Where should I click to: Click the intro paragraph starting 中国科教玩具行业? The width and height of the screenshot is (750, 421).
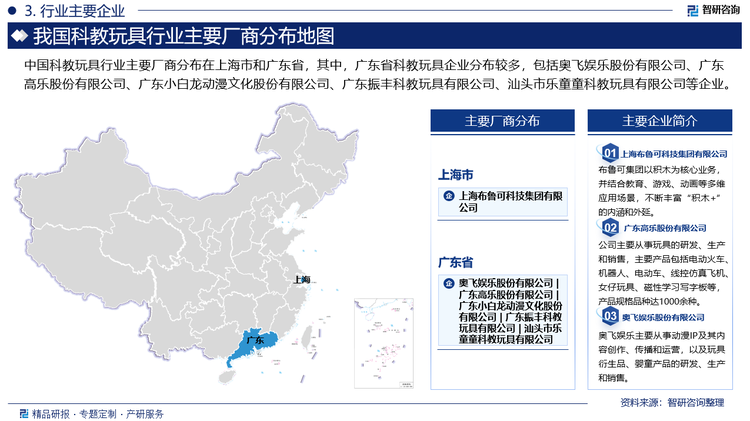click(377, 75)
